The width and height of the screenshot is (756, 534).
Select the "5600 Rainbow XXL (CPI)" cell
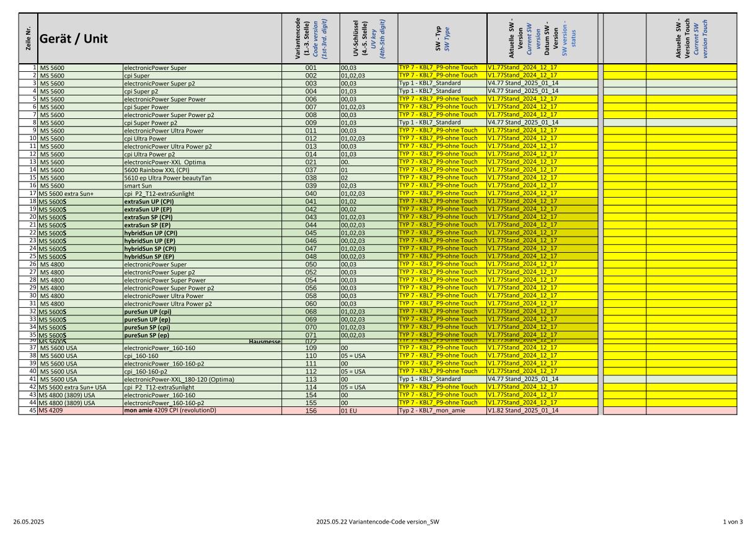203,170
